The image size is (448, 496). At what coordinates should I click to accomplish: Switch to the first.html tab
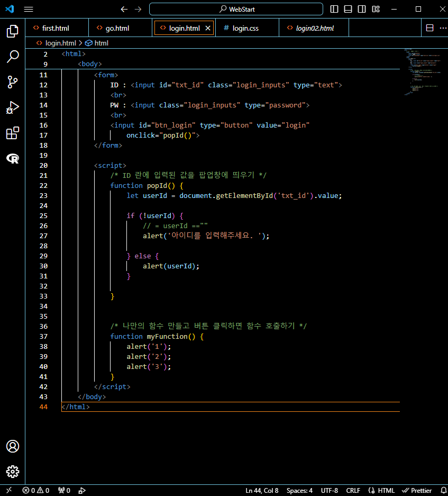pos(57,28)
